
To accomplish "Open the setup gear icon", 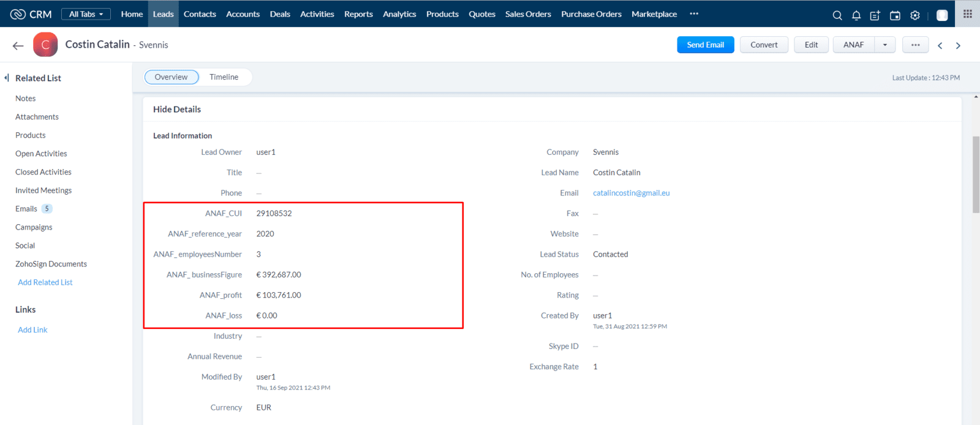I will click(915, 15).
